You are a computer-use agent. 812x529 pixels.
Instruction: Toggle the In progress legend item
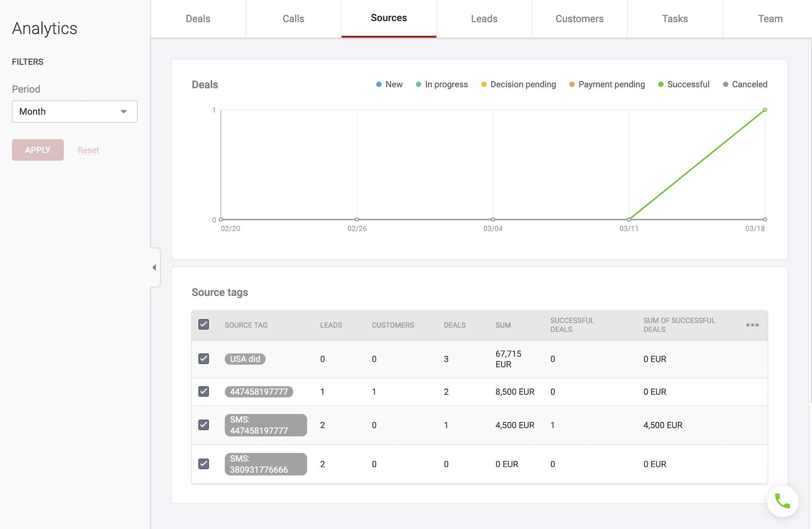(442, 84)
